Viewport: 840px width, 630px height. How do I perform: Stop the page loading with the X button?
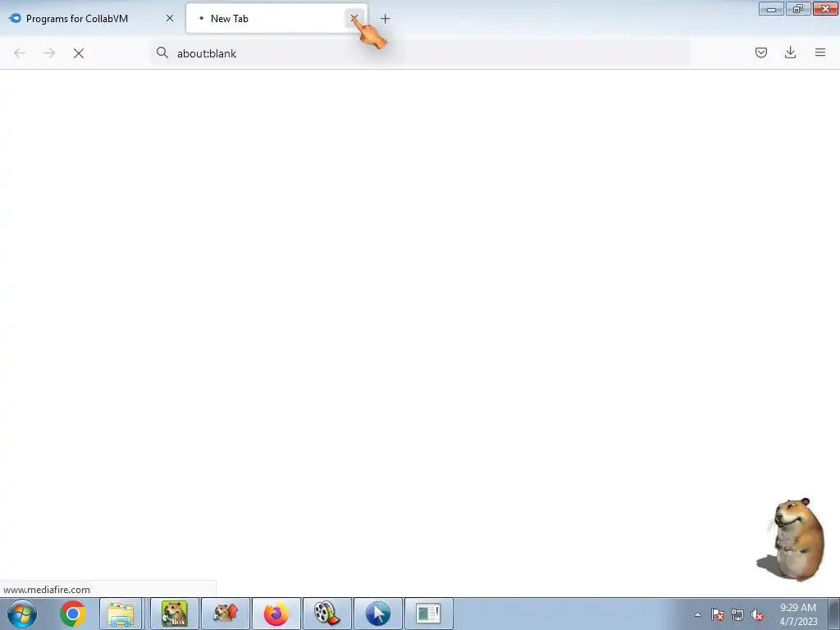pos(79,53)
